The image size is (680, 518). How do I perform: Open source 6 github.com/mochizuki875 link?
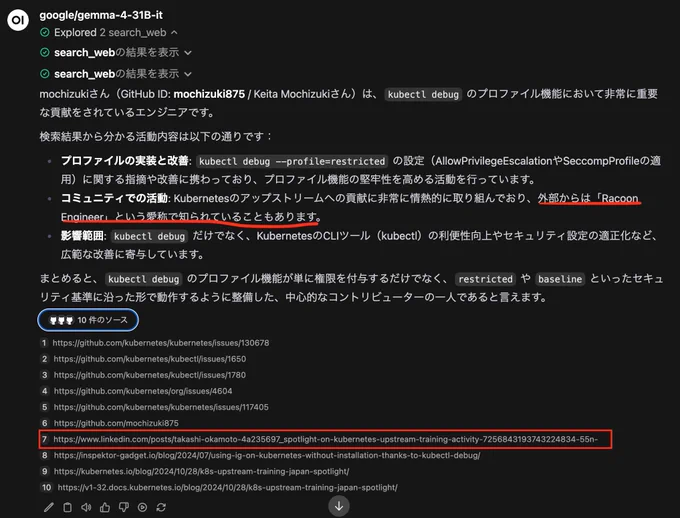(x=116, y=423)
